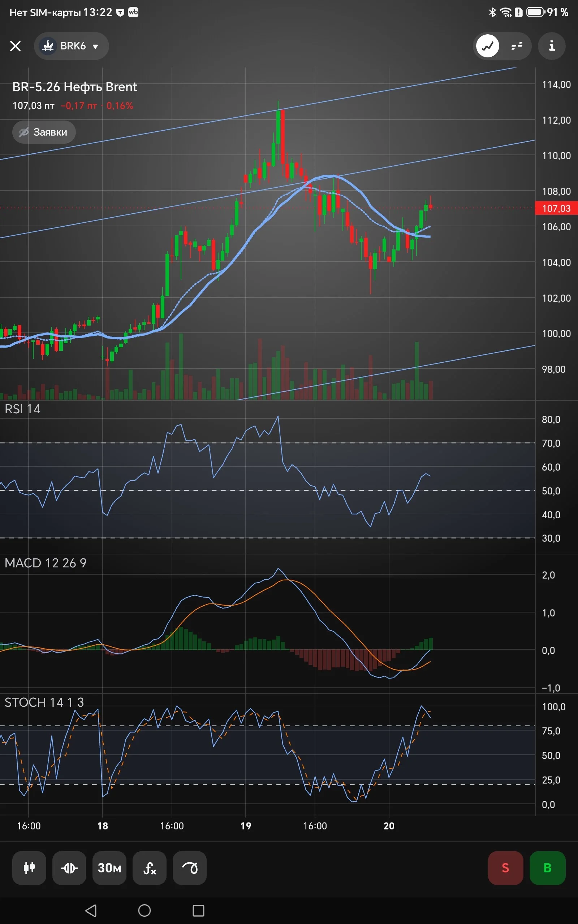Tap the red S sell button
Screen dimensions: 578x924
505,868
